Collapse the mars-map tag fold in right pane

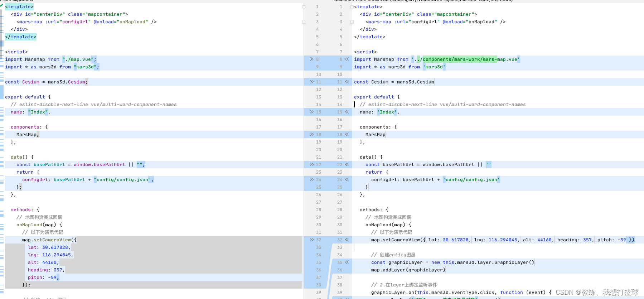[x=352, y=22]
